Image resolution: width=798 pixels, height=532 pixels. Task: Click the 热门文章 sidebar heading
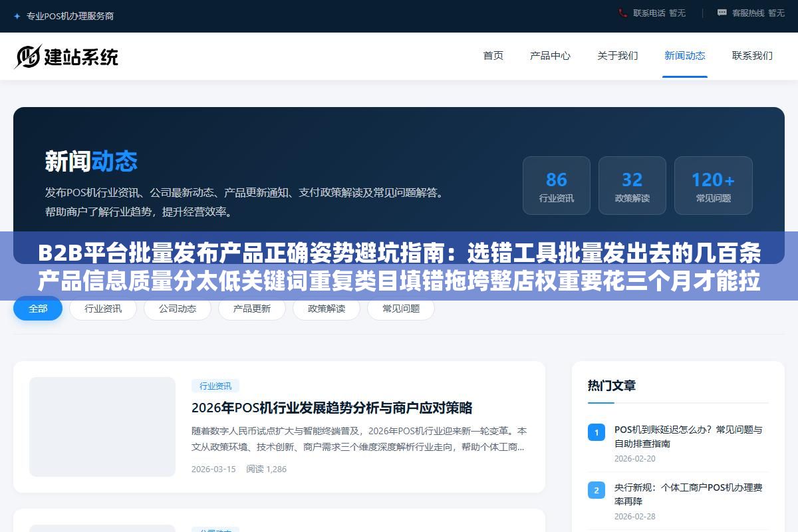(612, 386)
